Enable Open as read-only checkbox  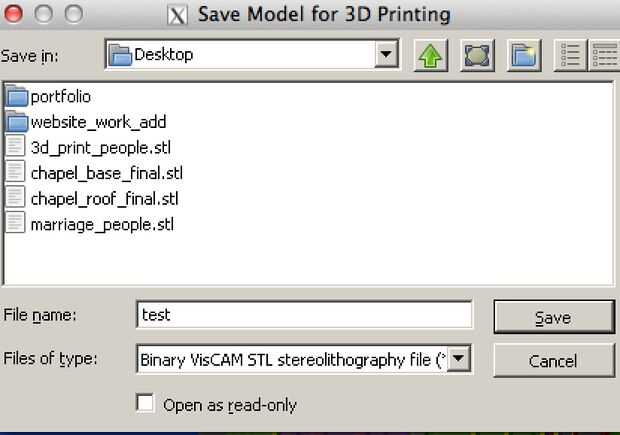[145, 404]
